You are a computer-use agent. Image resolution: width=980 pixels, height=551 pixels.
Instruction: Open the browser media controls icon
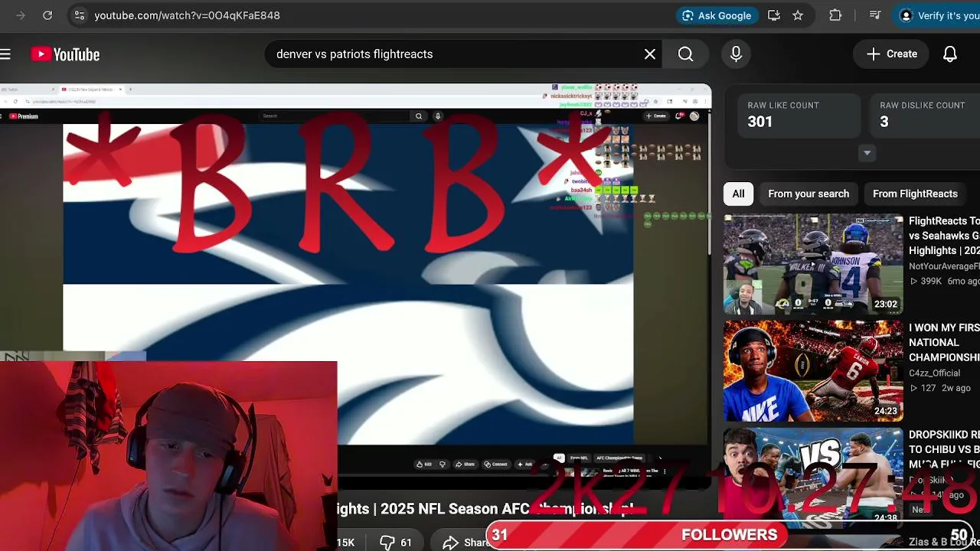click(x=875, y=15)
